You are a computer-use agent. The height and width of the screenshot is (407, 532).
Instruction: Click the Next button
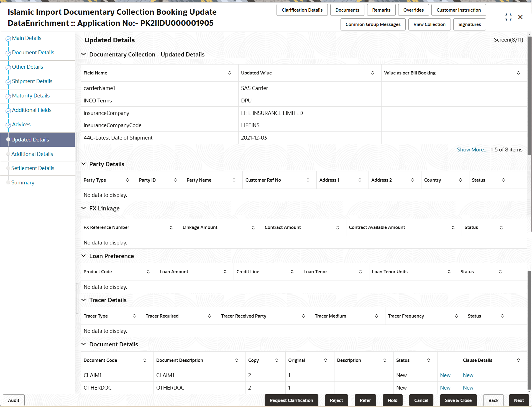tap(519, 400)
